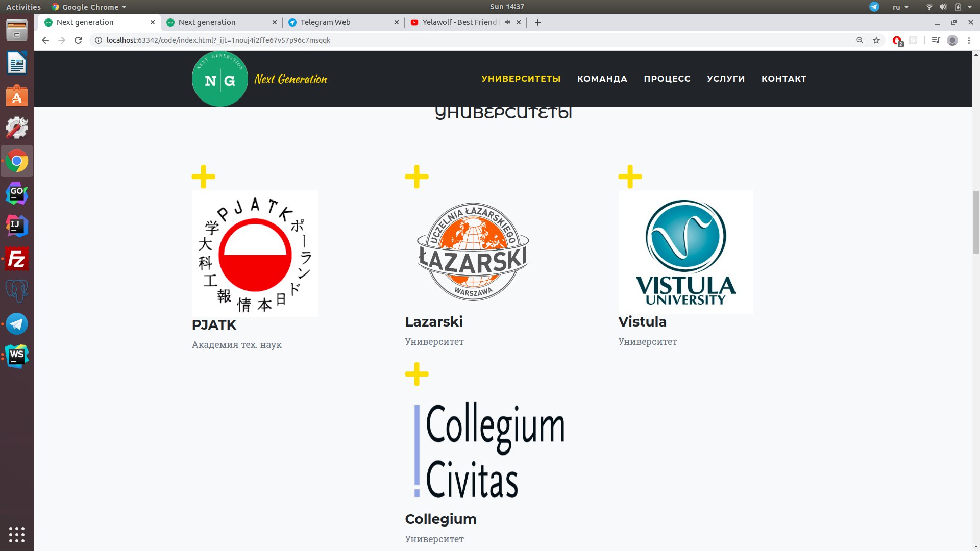Viewport: 980px width, 551px height.
Task: Click the yellow plus above PJATK logo
Action: (203, 177)
